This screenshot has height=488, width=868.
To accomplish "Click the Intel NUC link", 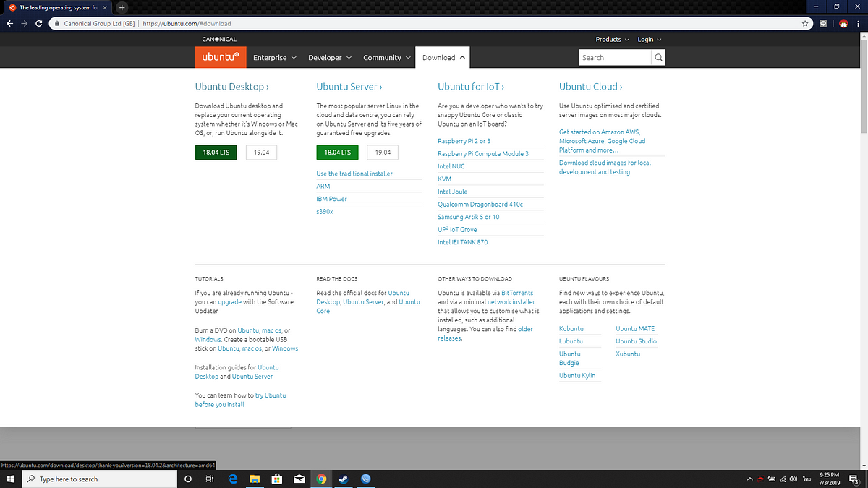I will tap(451, 166).
